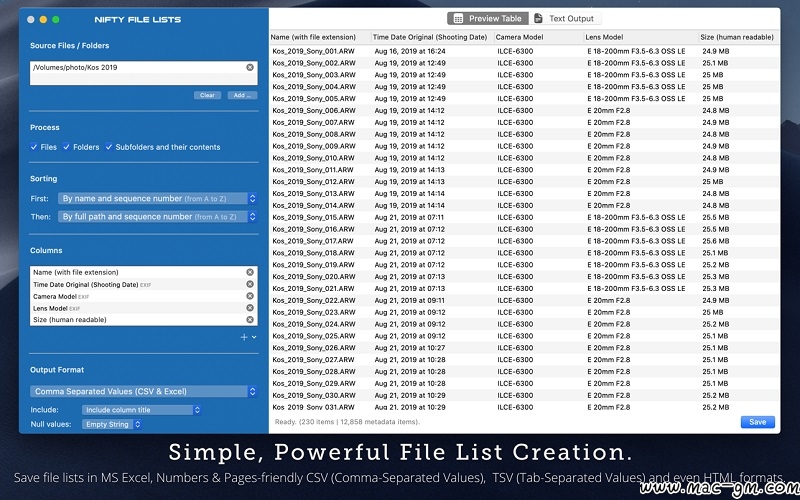The image size is (800, 500).
Task: Add a new column with plus icon
Action: pyautogui.click(x=244, y=337)
